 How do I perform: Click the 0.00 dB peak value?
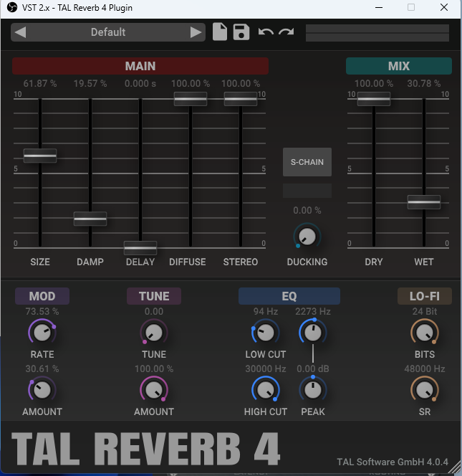tap(313, 369)
